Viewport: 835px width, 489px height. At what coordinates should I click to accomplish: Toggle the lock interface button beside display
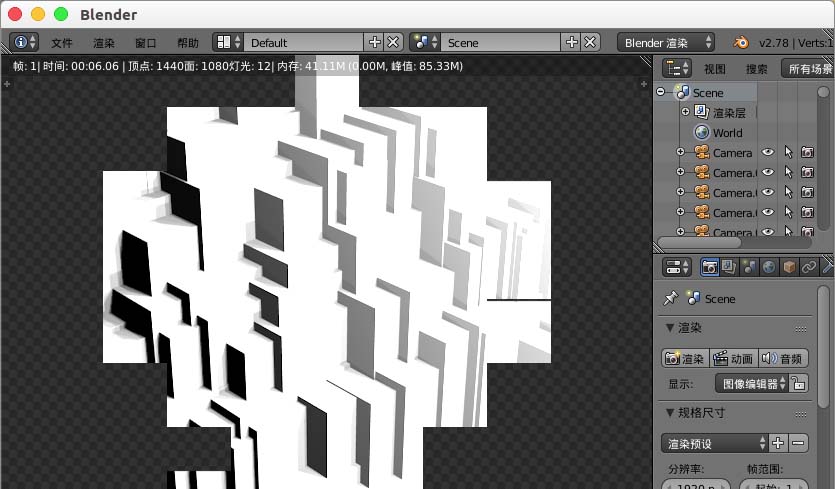pos(798,383)
